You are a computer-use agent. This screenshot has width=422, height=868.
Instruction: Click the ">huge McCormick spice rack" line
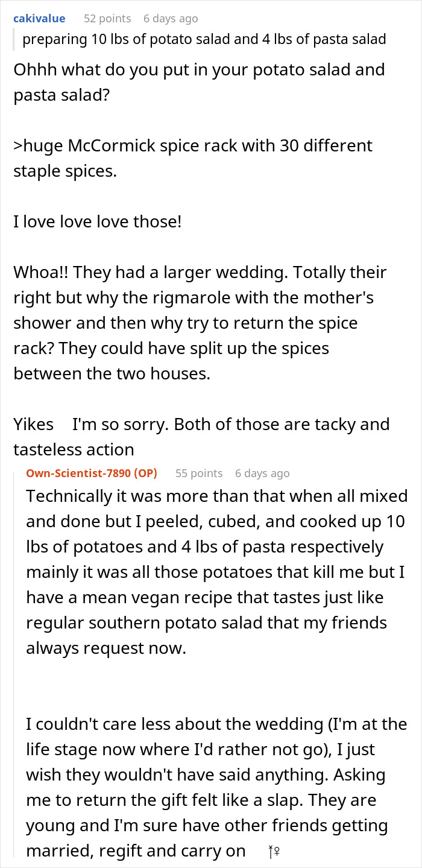pyautogui.click(x=193, y=158)
